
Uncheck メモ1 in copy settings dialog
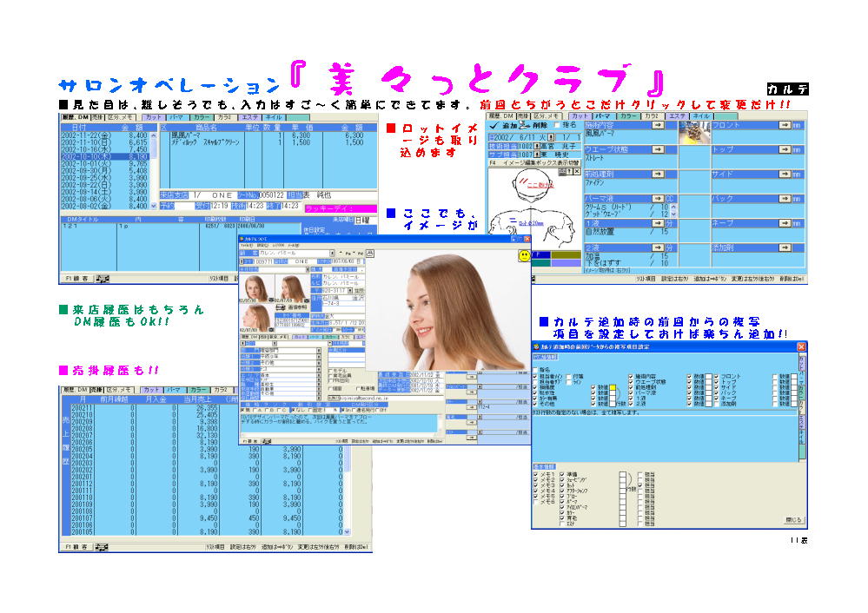coord(535,475)
